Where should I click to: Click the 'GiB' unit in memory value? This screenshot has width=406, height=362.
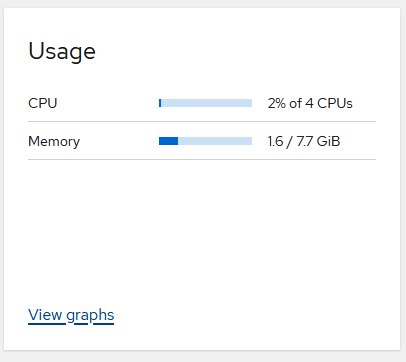point(328,141)
